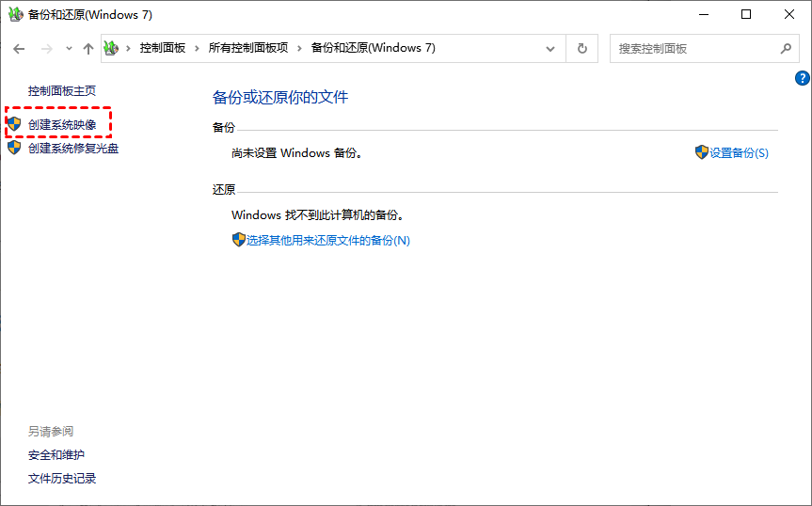Go up one level with the up arrow

coord(88,49)
